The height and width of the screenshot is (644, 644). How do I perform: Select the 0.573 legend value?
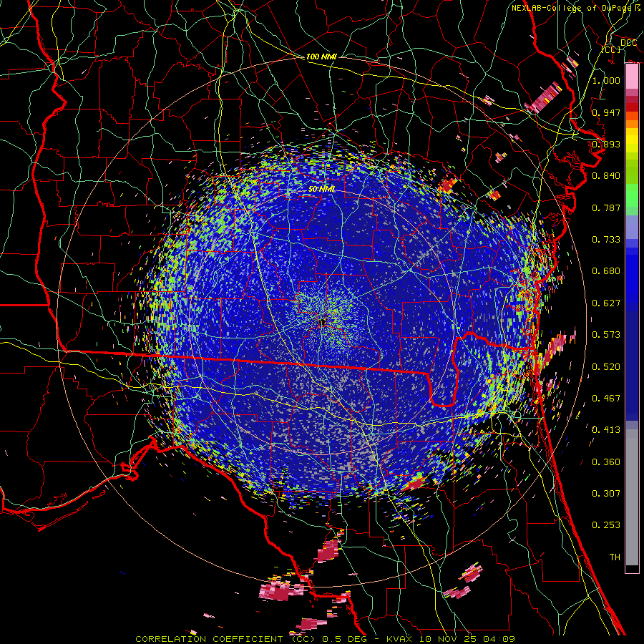pos(606,335)
